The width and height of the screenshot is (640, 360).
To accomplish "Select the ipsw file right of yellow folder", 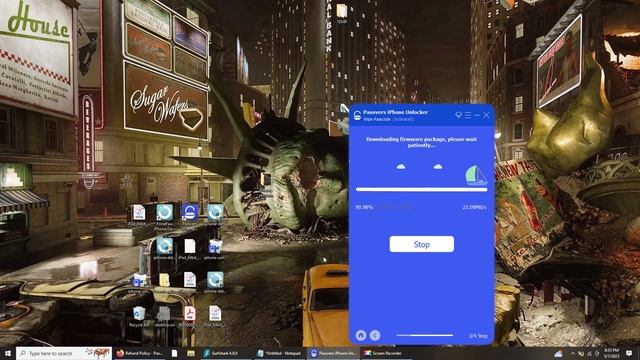I will click(190, 283).
